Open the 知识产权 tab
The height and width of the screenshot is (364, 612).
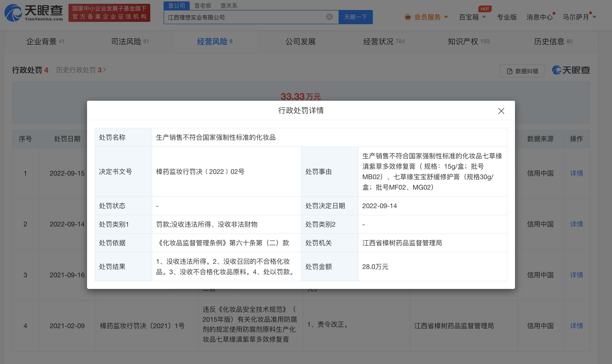click(468, 41)
